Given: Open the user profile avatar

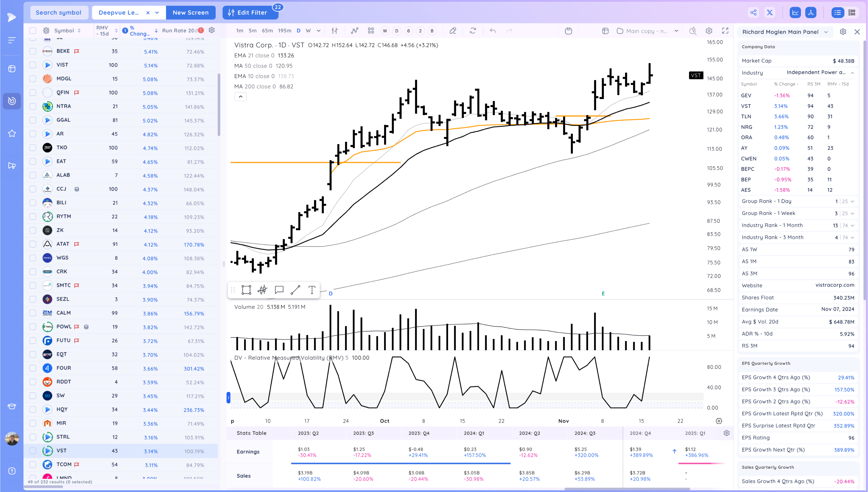Looking at the screenshot, I should point(12,439).
